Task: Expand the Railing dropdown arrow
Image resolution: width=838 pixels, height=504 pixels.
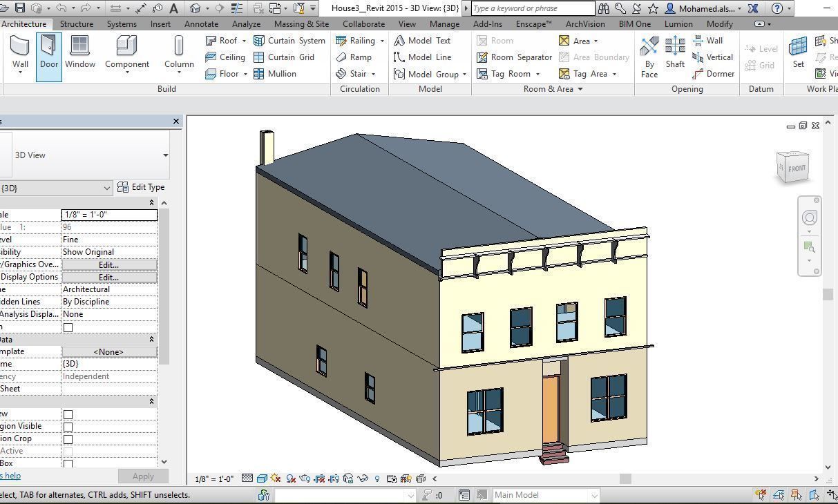Action: click(x=381, y=41)
